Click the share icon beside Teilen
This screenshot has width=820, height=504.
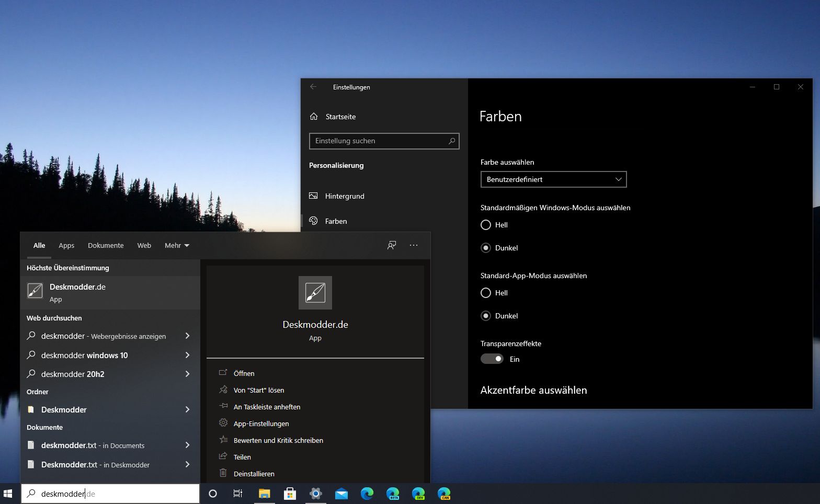pos(223,456)
